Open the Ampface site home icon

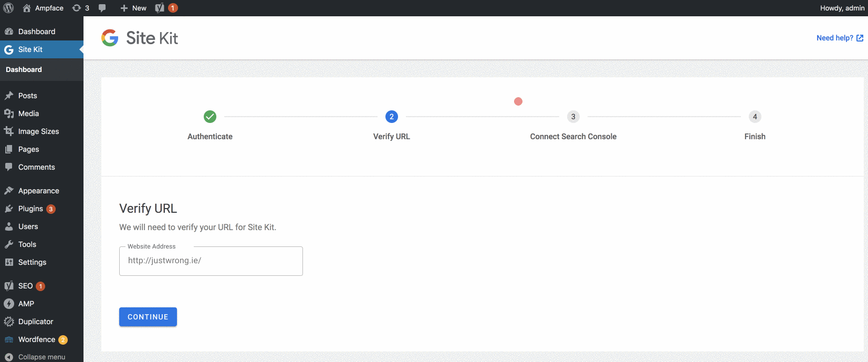click(27, 8)
